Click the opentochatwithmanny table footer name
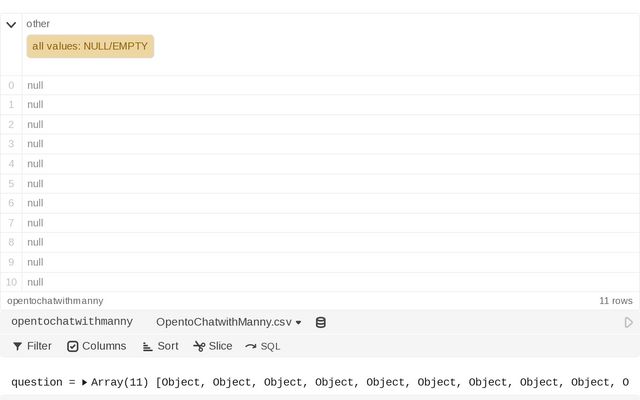This screenshot has height=400, width=640. [55, 300]
